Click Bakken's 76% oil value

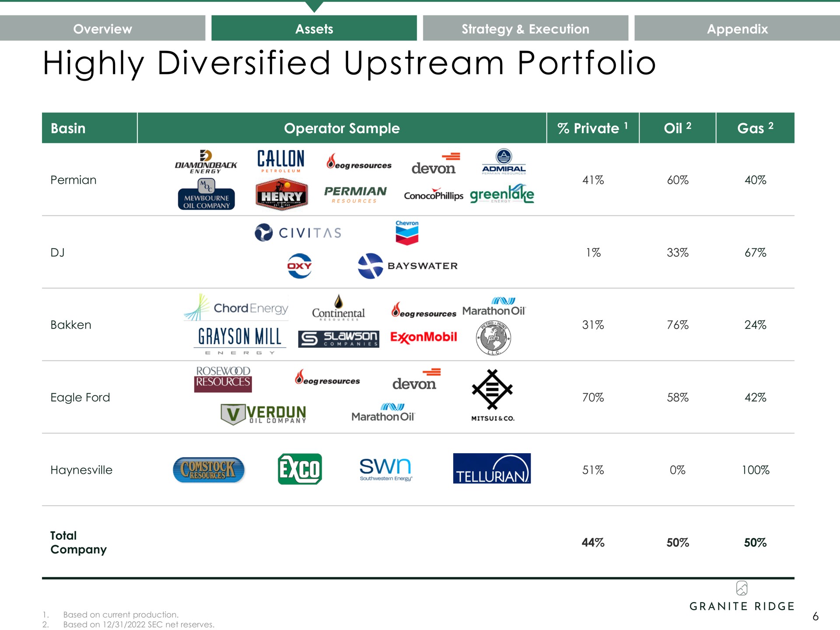[x=678, y=325]
